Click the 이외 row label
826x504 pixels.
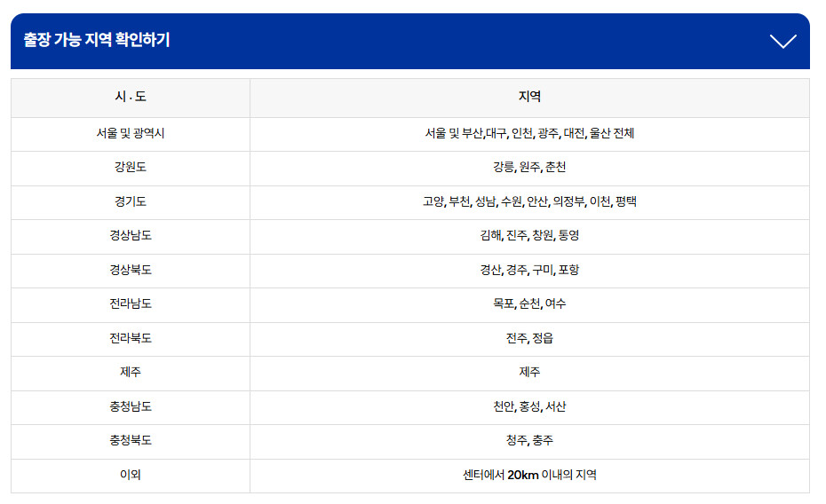coord(131,475)
